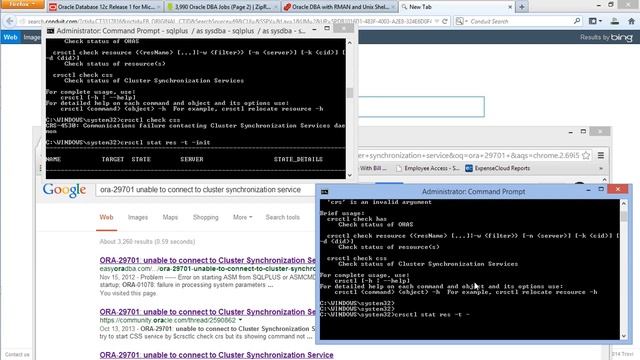Switch to Oracle Database 12c Release 1 tab

click(104, 7)
